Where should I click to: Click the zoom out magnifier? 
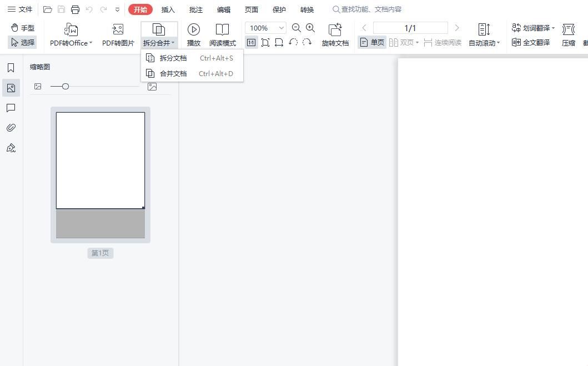click(296, 28)
